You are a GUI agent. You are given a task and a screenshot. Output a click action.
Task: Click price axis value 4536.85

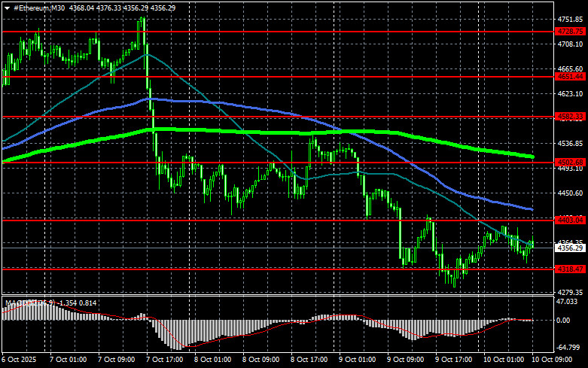click(570, 144)
